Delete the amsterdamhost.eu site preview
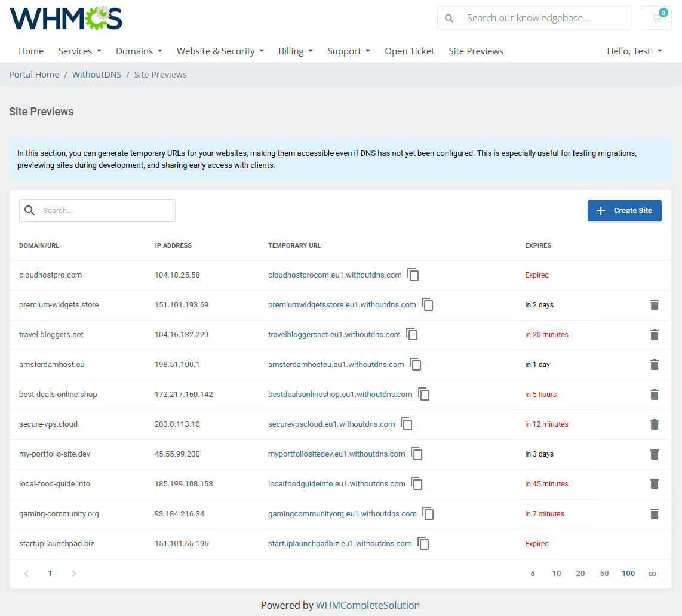The width and height of the screenshot is (682, 616). pyautogui.click(x=655, y=365)
